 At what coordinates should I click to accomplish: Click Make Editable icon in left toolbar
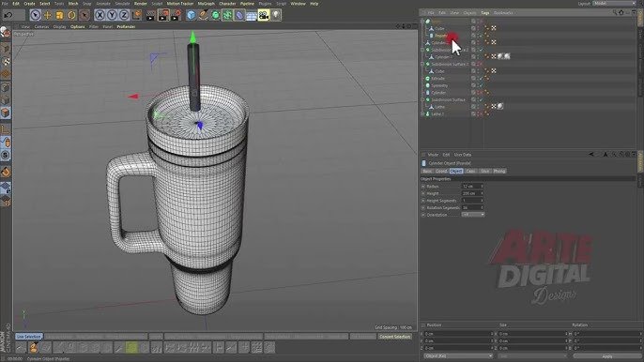coord(6,33)
